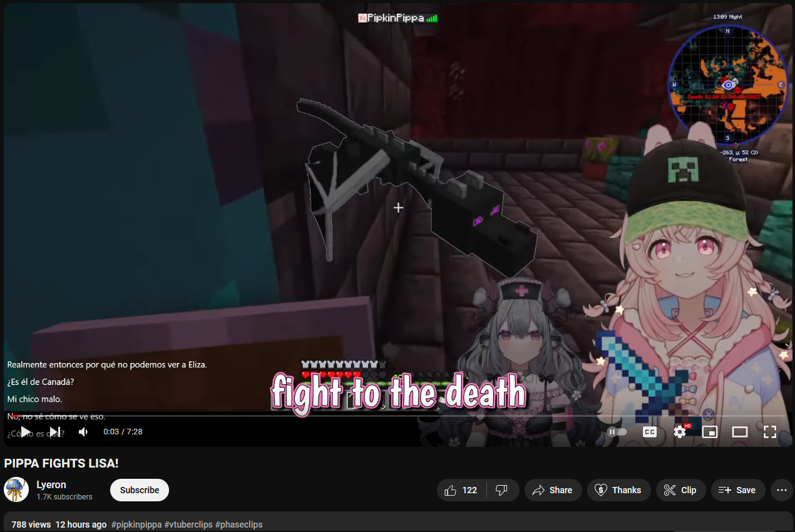This screenshot has height=532, width=795.
Task: Switch to miniplayer mode
Action: (x=710, y=432)
